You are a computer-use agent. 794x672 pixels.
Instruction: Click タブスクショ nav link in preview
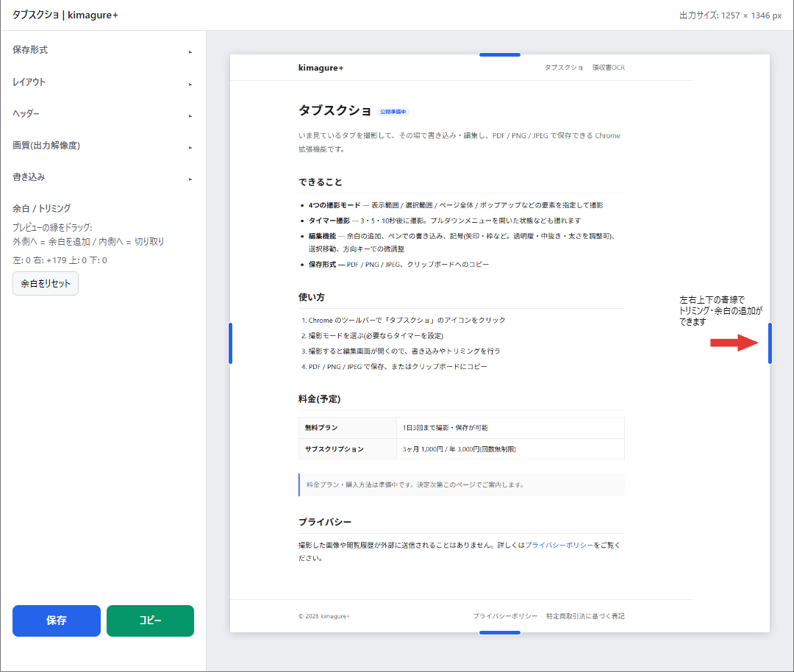coord(563,68)
